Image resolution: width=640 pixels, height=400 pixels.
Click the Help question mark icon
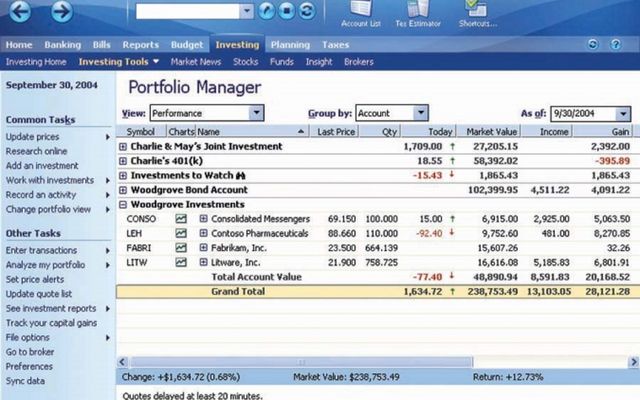pos(616,44)
